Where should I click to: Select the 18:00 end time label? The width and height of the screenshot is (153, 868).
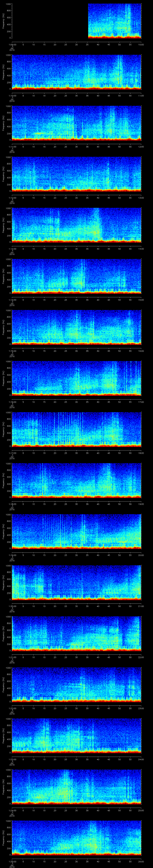(141, 453)
